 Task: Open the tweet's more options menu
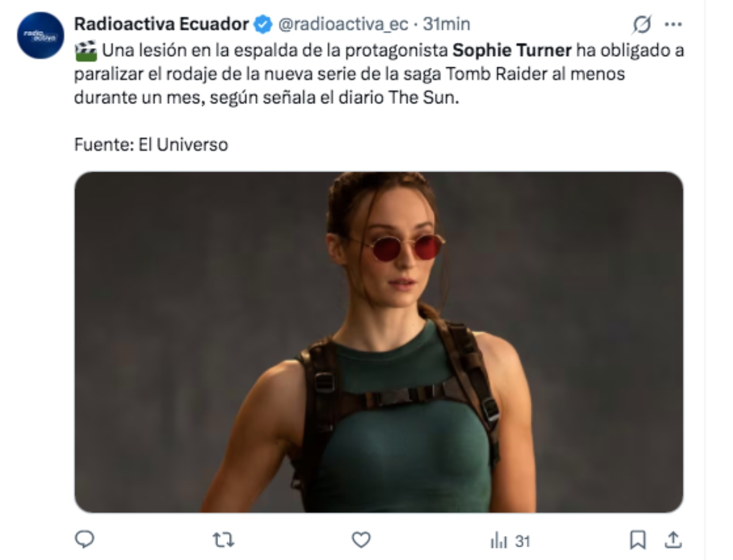[x=674, y=23]
